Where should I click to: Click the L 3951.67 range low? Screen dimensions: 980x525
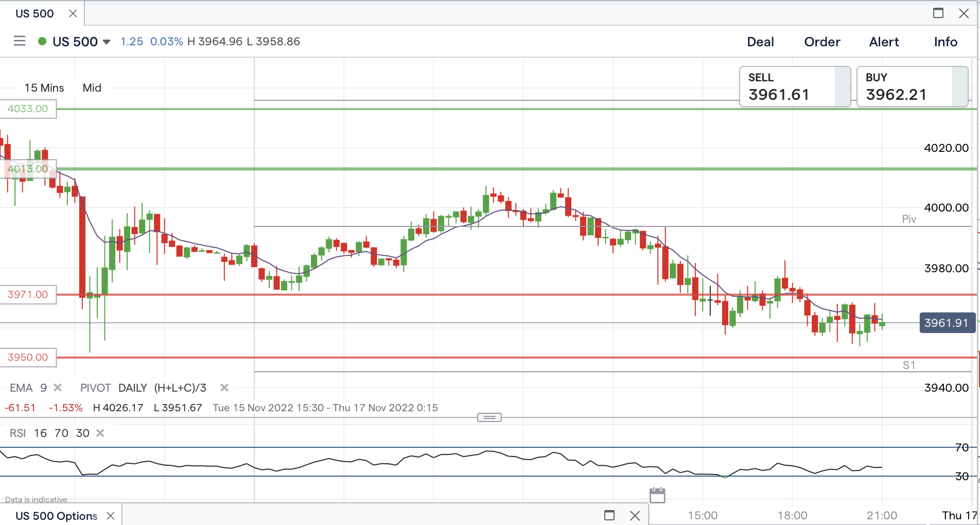(x=178, y=408)
